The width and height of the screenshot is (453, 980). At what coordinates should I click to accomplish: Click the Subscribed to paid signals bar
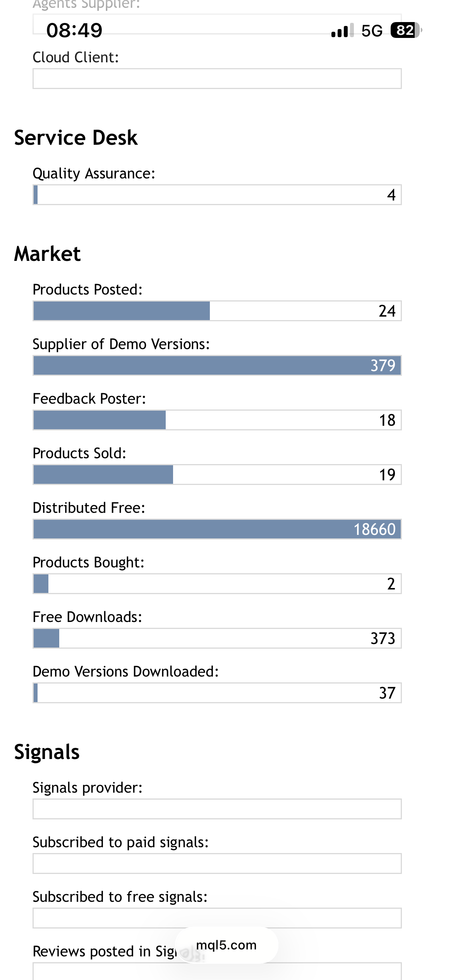click(x=217, y=863)
